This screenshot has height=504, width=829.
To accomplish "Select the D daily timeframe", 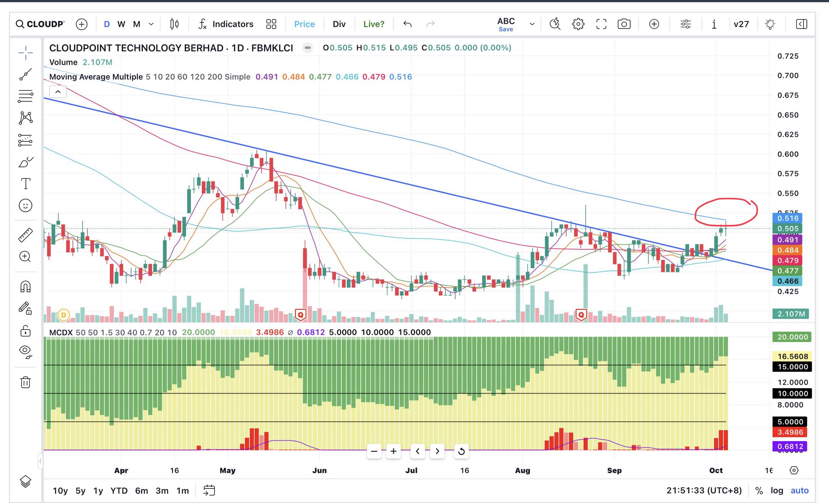I will click(x=107, y=24).
